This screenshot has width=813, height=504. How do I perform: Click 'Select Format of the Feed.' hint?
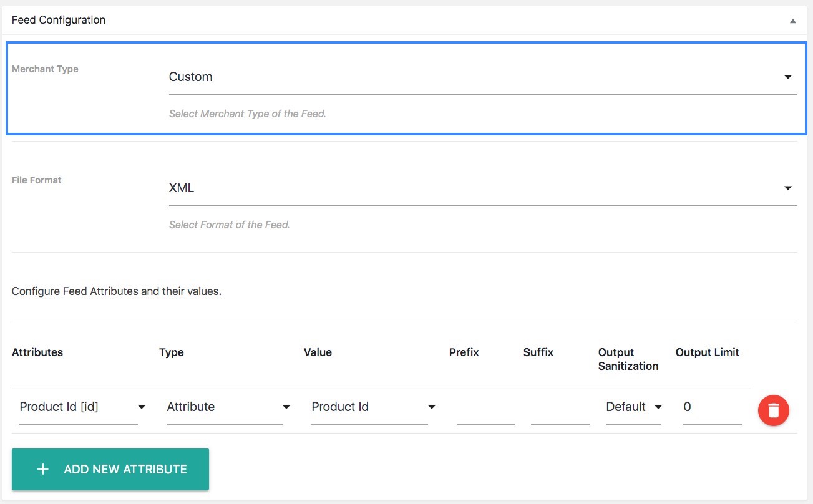(230, 225)
